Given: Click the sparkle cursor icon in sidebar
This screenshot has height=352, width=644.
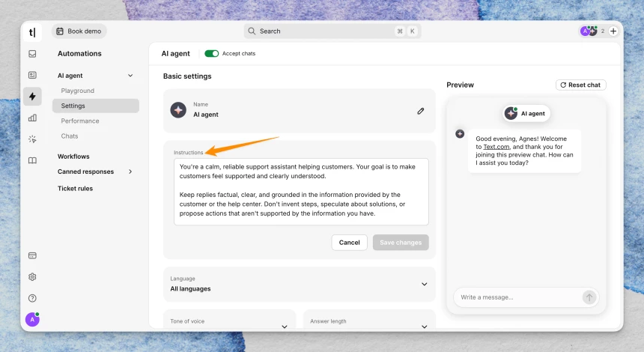Looking at the screenshot, I should [x=32, y=139].
